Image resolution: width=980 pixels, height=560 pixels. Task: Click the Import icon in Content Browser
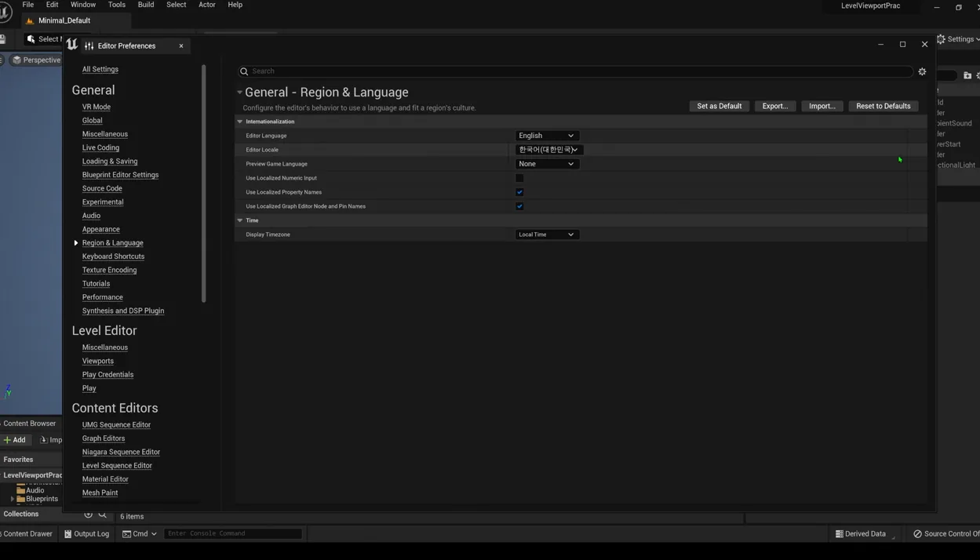(43, 440)
